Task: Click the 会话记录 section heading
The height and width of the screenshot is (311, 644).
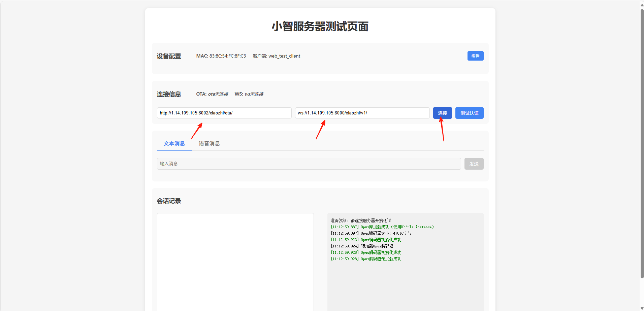Action: coord(169,201)
